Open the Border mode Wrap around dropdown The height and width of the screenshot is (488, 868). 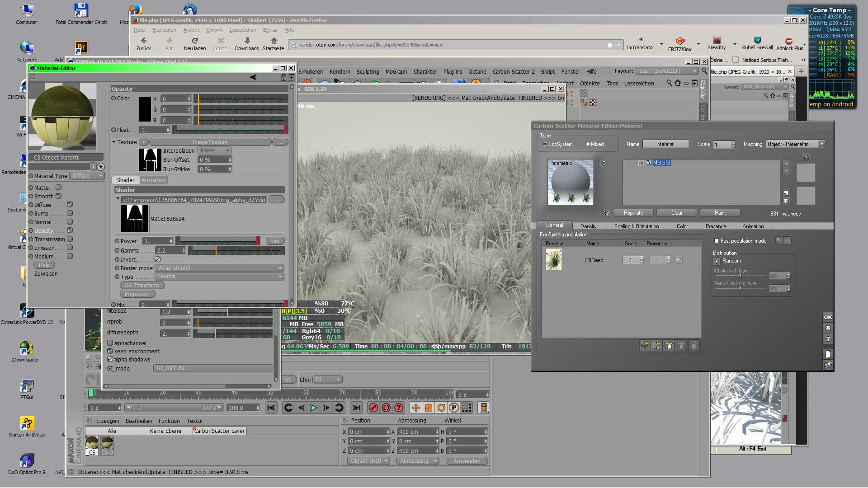click(x=220, y=268)
